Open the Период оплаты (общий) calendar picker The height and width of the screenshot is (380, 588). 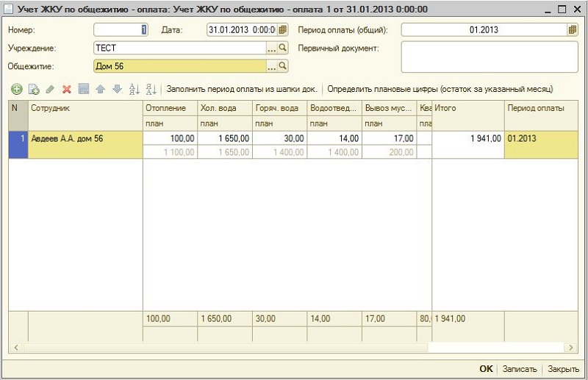click(x=572, y=30)
